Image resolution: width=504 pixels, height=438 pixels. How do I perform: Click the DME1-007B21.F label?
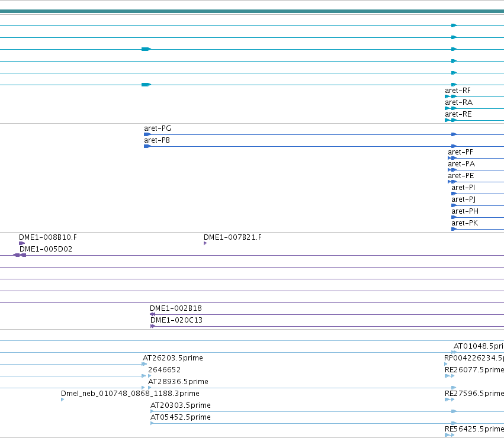point(233,237)
